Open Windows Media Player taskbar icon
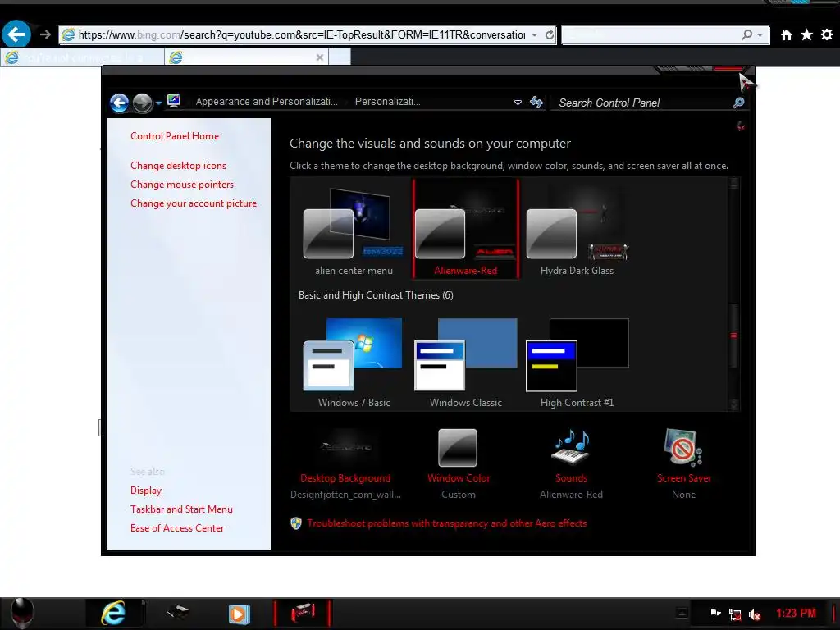Screen dimensions: 840x630 pyautogui.click(x=239, y=614)
